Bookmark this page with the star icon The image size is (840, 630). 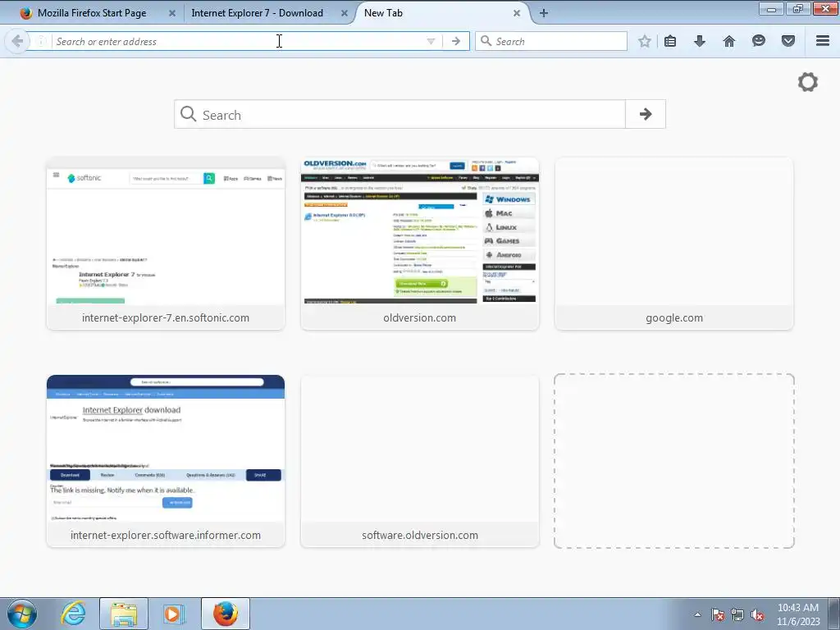tap(645, 41)
